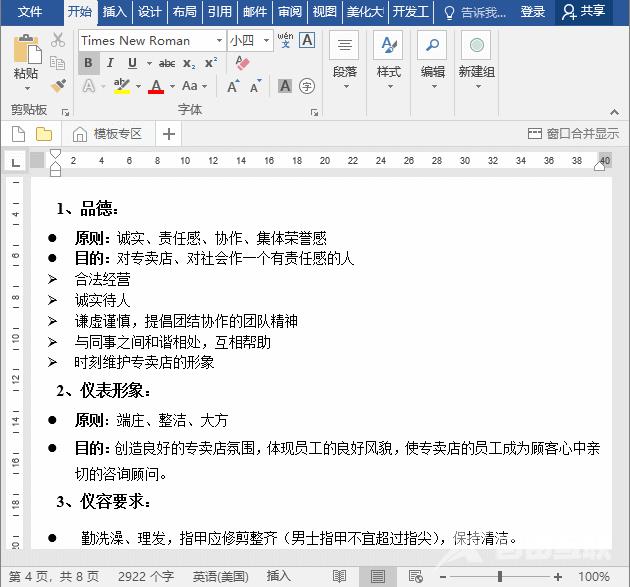The height and width of the screenshot is (587, 630).
Task: Click the Share (共享) button
Action: click(x=583, y=12)
